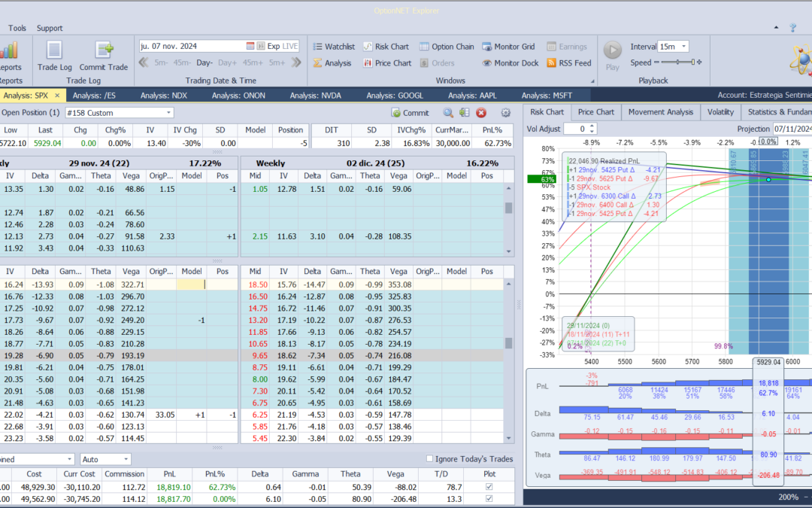Switch to the Analysis: NVDA tab
Image resolution: width=812 pixels, height=508 pixels.
pos(314,96)
